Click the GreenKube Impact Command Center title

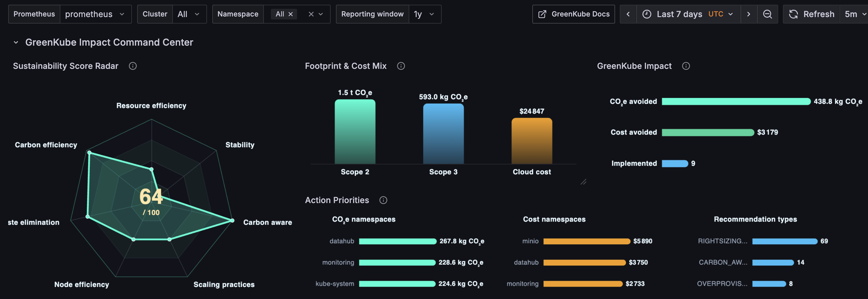point(109,42)
